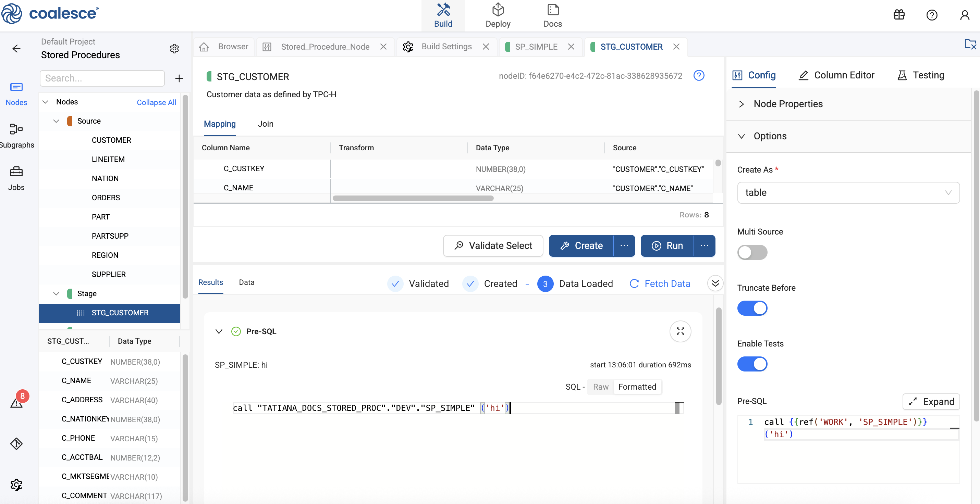
Task: Open the Jobs sidebar panel
Action: [x=16, y=178]
